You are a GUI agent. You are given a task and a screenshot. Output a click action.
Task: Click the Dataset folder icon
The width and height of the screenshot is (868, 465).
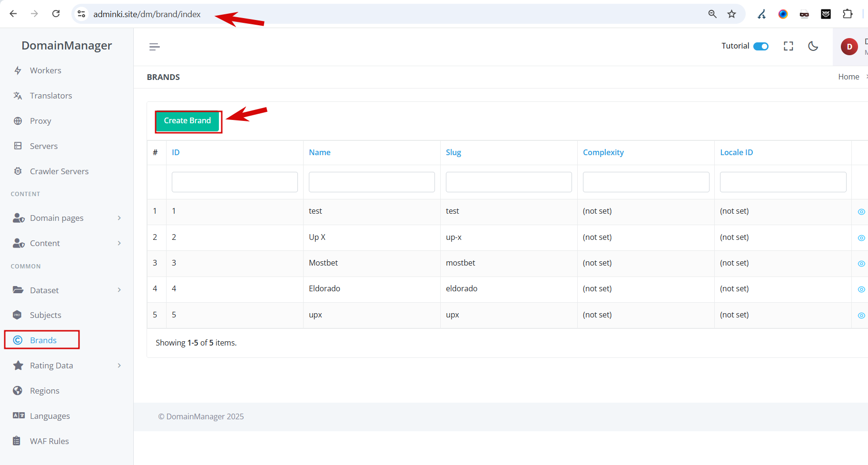point(18,290)
